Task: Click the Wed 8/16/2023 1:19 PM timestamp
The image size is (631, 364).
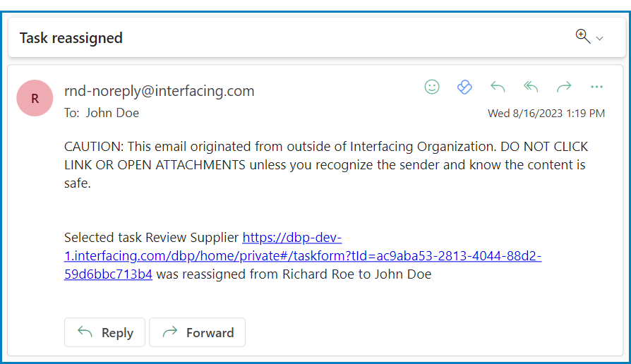Action: pos(546,113)
